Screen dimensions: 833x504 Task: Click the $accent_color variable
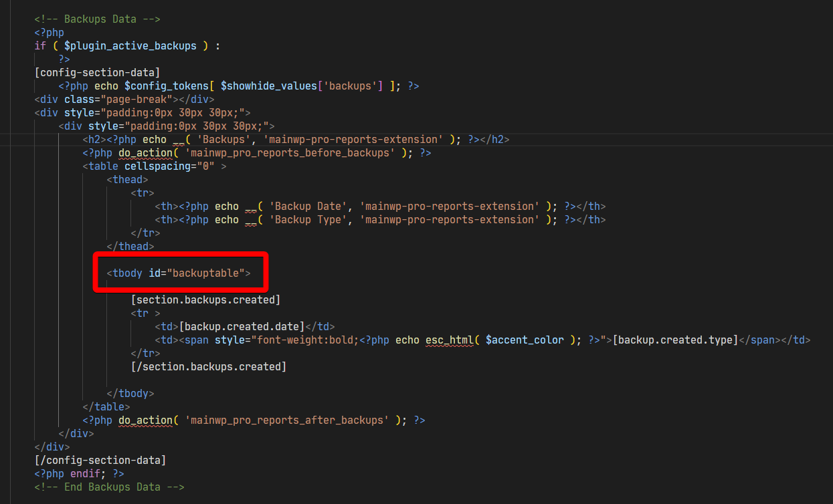[525, 340]
